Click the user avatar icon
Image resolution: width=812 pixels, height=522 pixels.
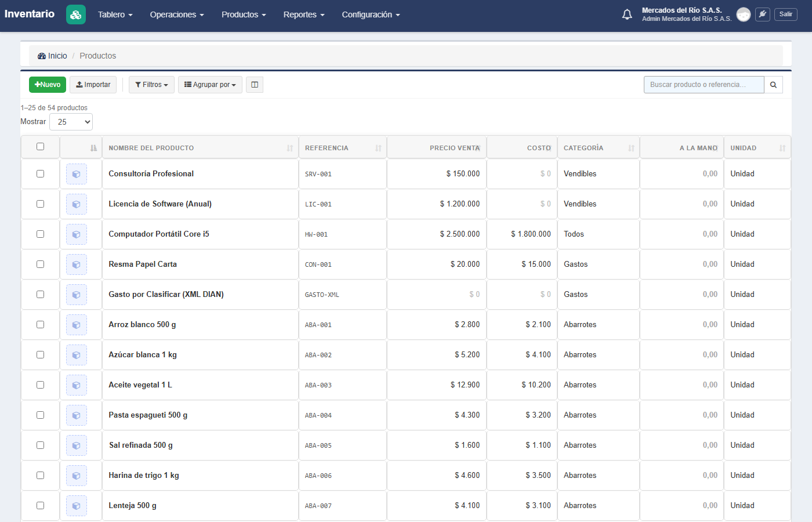coord(744,14)
